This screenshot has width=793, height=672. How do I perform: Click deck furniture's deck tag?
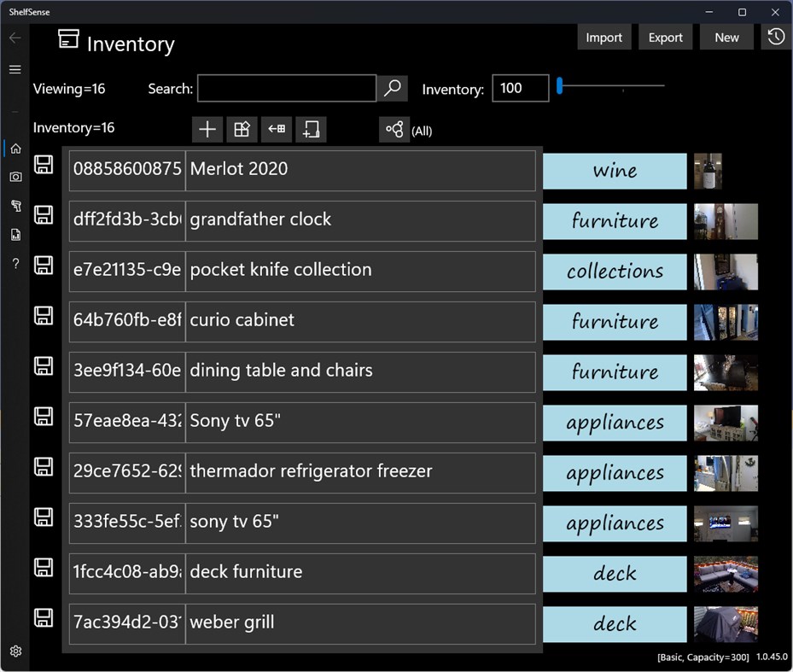tap(615, 574)
